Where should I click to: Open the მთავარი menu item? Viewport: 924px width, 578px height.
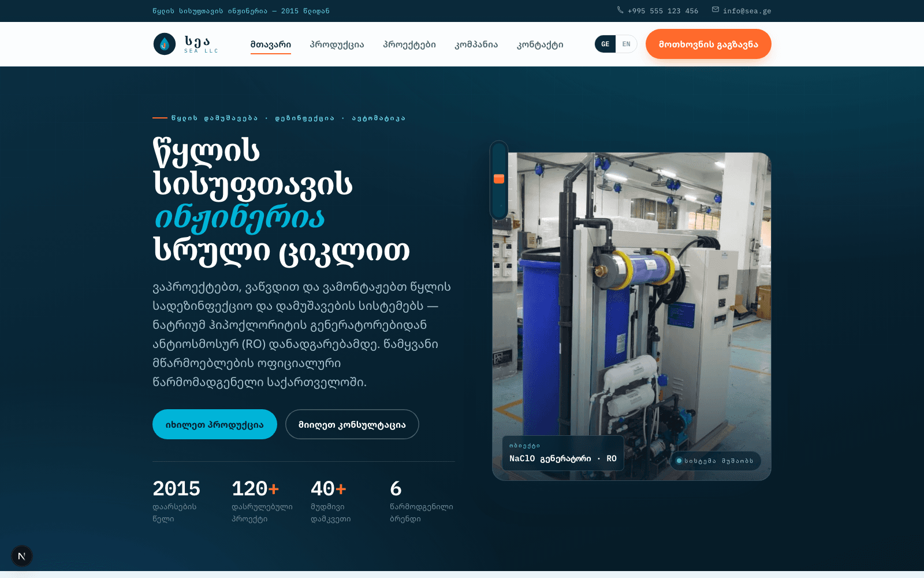pos(271,45)
